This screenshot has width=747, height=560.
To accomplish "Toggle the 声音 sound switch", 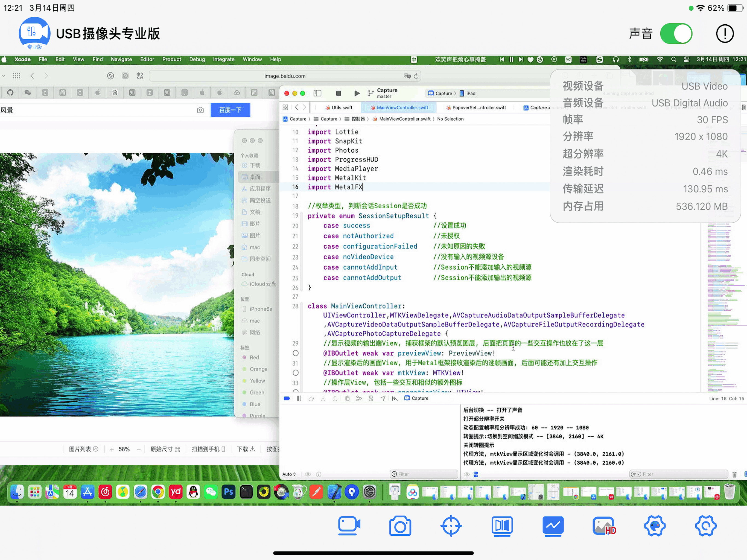I will [x=676, y=33].
